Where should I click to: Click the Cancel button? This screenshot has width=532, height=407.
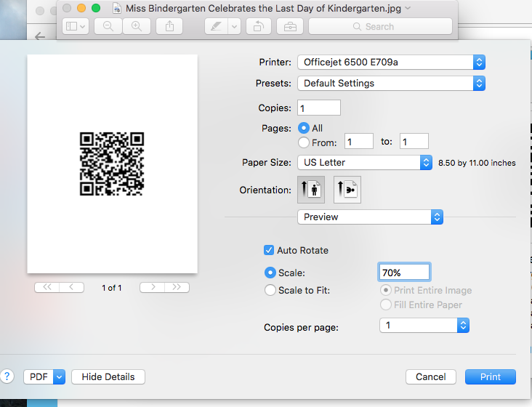click(x=431, y=376)
